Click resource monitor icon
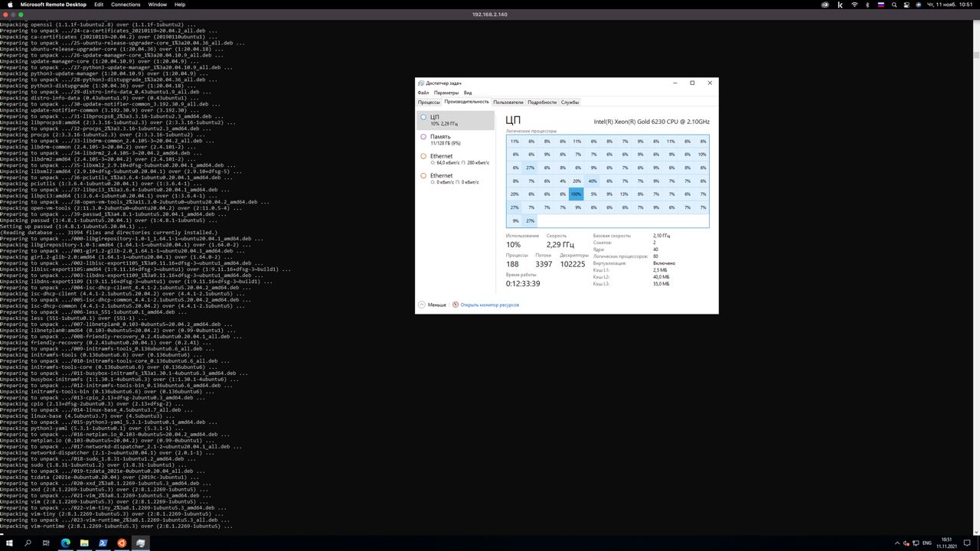980x551 pixels. (x=456, y=305)
